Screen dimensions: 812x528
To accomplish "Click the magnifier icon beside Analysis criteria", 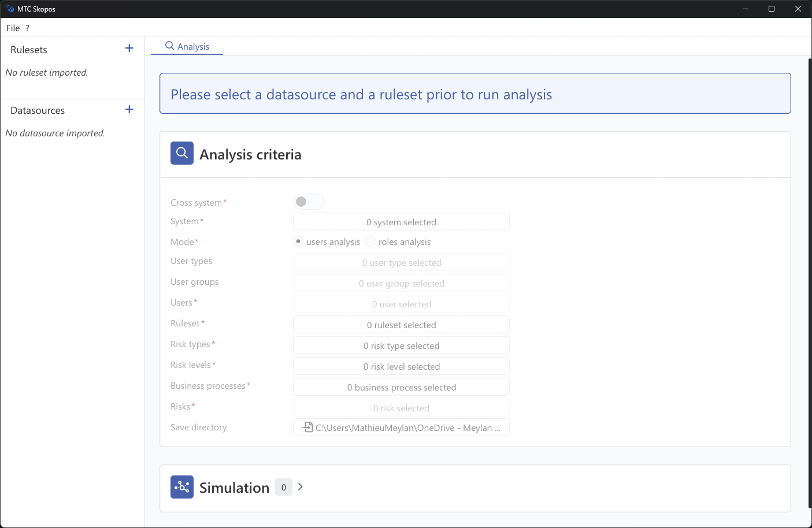I will 181,154.
